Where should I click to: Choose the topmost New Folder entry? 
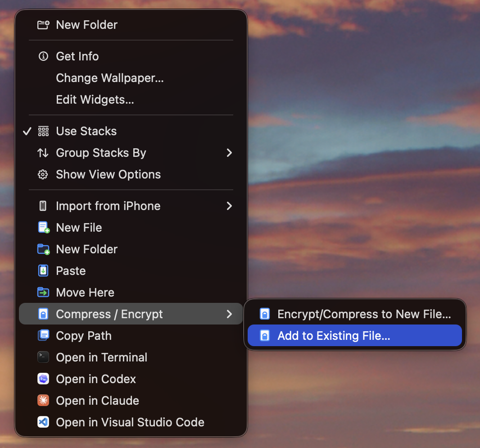(x=131, y=25)
